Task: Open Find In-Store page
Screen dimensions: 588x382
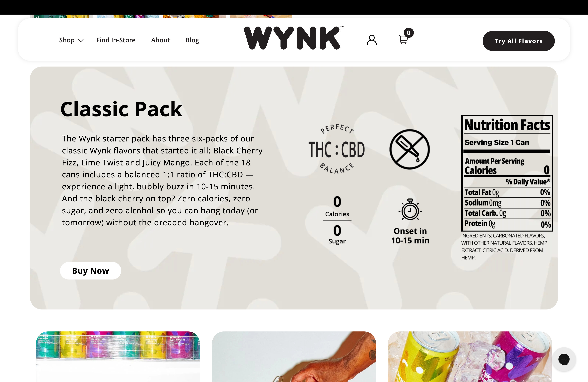Action: point(116,40)
